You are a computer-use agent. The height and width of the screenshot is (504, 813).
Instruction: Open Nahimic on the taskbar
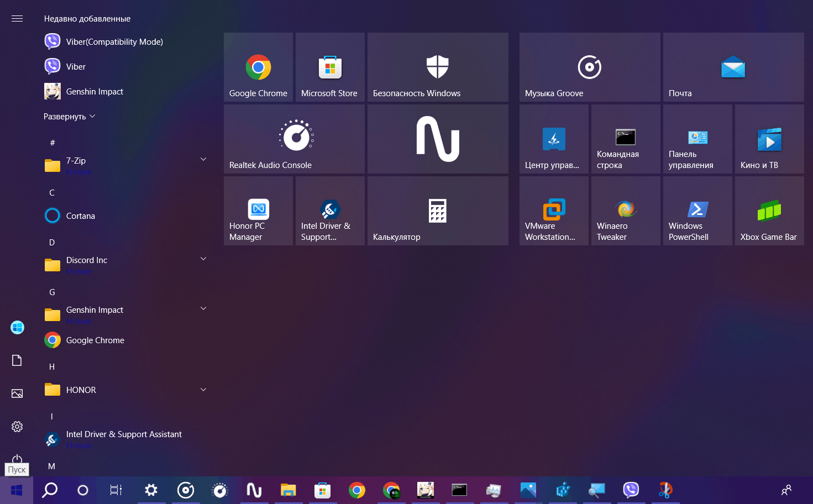254,490
